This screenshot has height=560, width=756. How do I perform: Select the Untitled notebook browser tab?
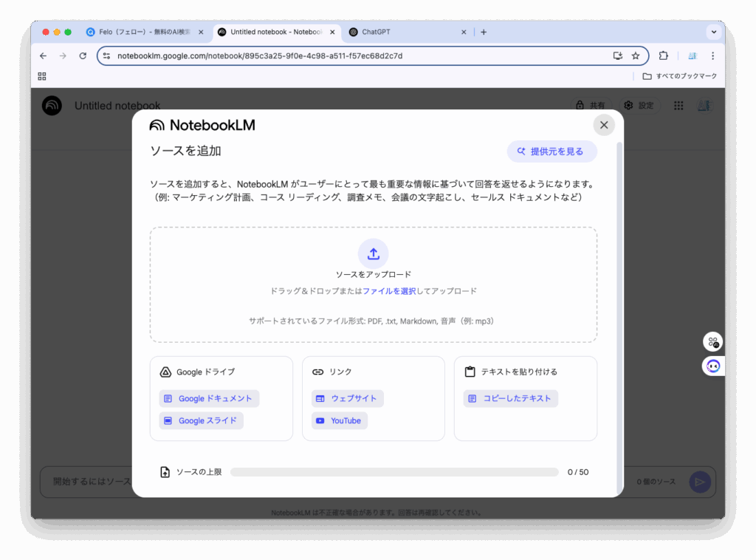coord(276,32)
